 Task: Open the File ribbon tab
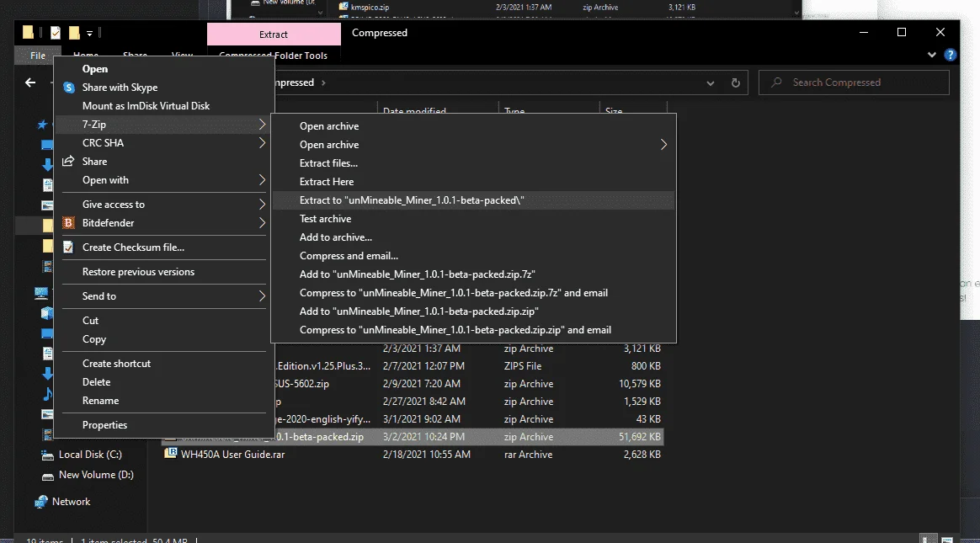[x=38, y=56]
